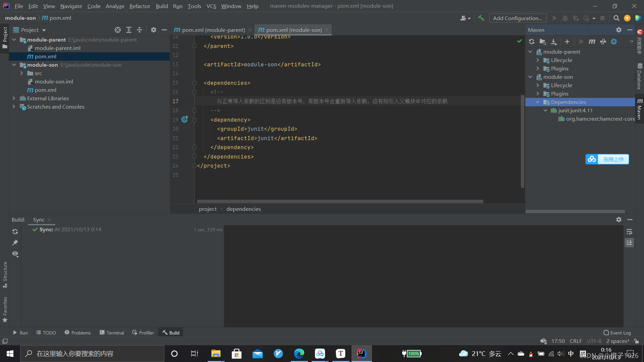Open the user account dropdown icon
The width and height of the screenshot is (644, 362).
[x=466, y=18]
